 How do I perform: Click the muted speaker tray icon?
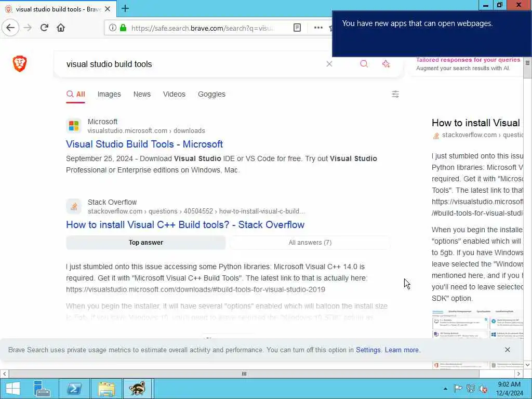click(484, 389)
